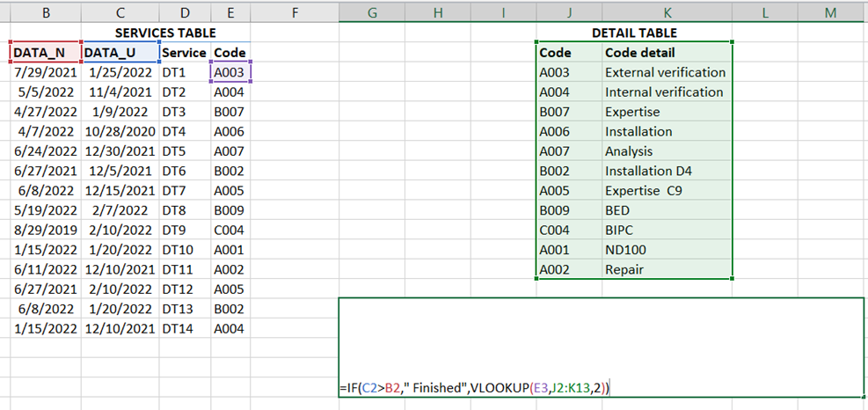This screenshot has width=868, height=410.
Task: Click the External verification cell
Action: pos(667,72)
